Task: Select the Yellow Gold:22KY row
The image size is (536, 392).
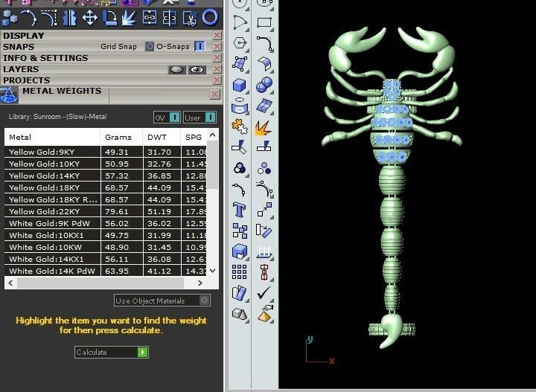Action: click(x=106, y=211)
